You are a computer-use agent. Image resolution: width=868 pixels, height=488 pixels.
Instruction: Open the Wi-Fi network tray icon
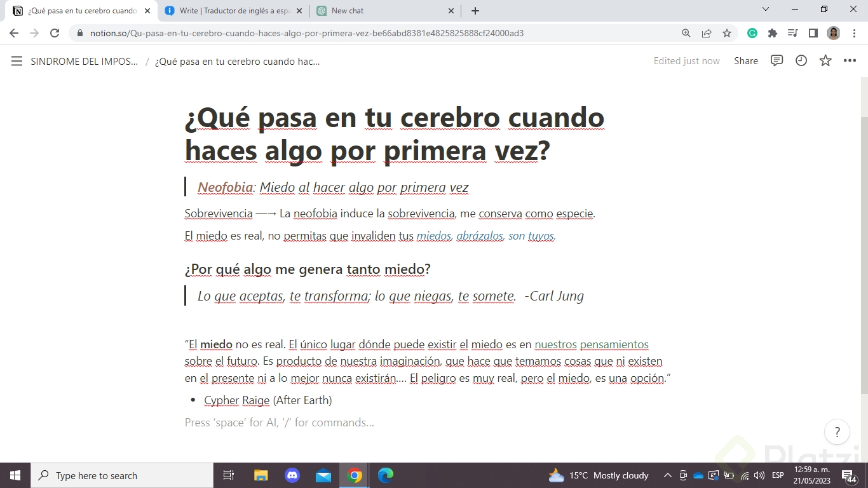coord(744,475)
